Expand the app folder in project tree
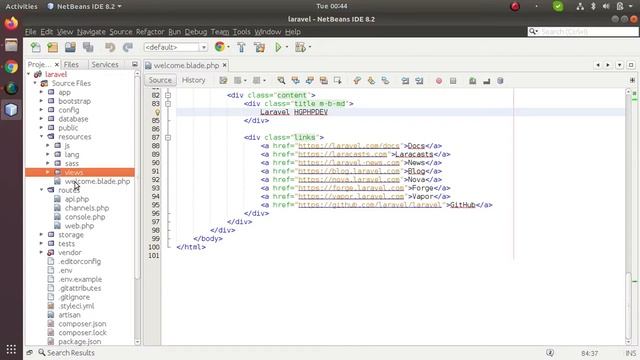This screenshot has width=640, height=360. point(41,92)
